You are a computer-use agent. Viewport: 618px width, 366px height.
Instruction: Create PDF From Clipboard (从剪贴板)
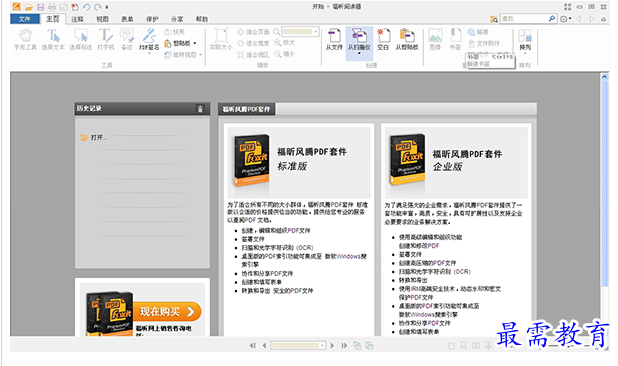pos(407,39)
